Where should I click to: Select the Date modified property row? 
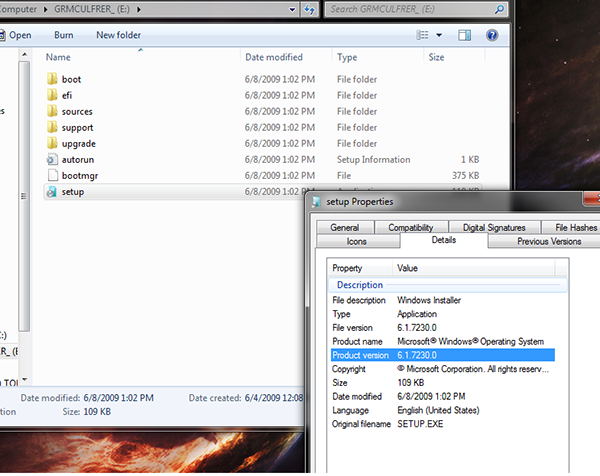(443, 397)
